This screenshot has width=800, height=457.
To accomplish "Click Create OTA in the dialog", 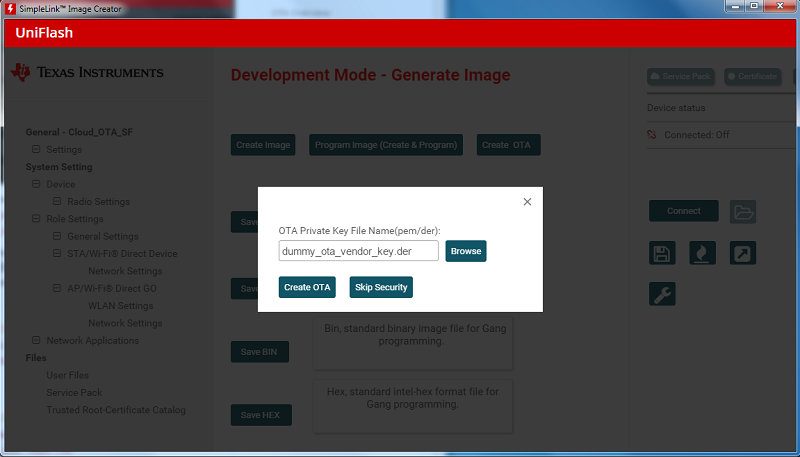I will pyautogui.click(x=307, y=287).
